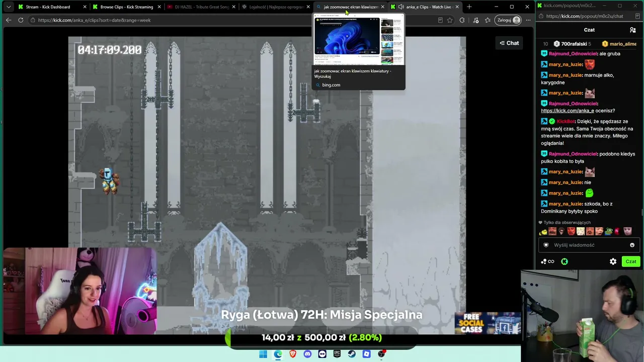Close the Stream - Kick Dashboard tab
Screen dimensions: 644x362
point(85,7)
